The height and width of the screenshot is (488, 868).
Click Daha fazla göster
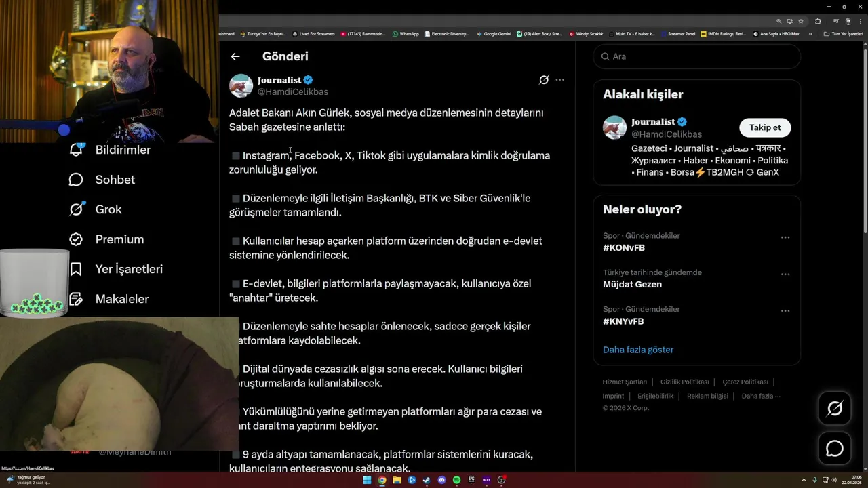[638, 350]
